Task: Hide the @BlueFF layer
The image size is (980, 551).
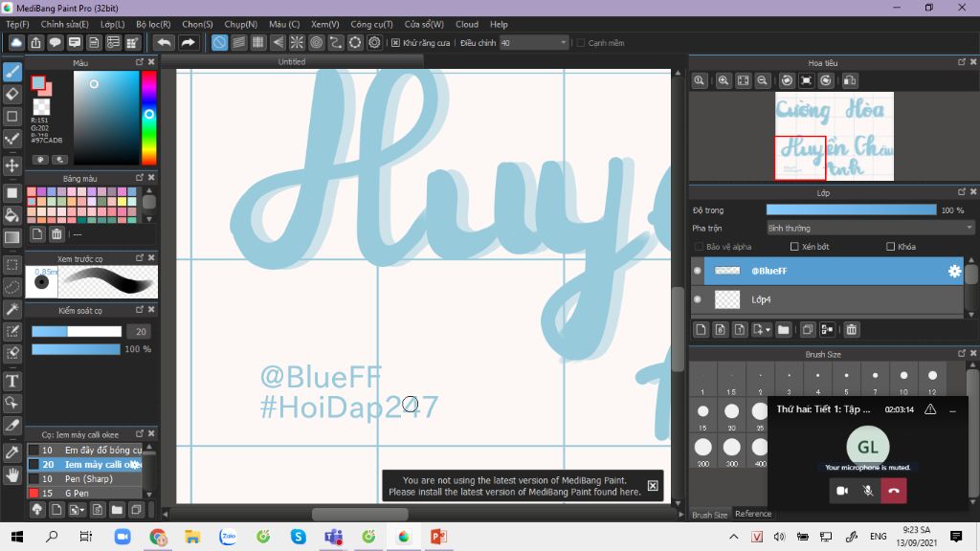Action: tap(698, 271)
